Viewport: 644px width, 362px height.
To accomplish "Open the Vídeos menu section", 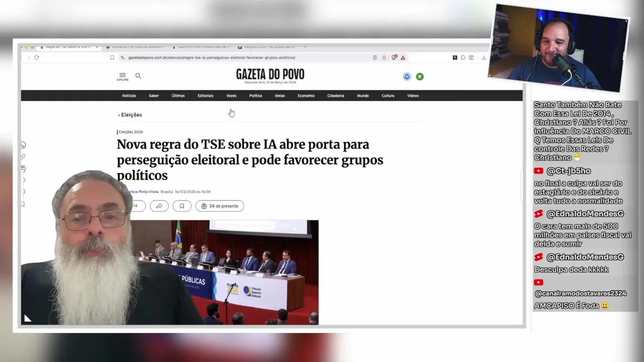I will (x=413, y=96).
